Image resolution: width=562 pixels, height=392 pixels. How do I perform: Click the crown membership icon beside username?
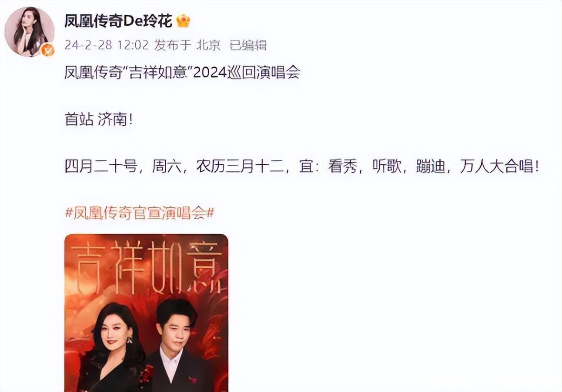183,20
